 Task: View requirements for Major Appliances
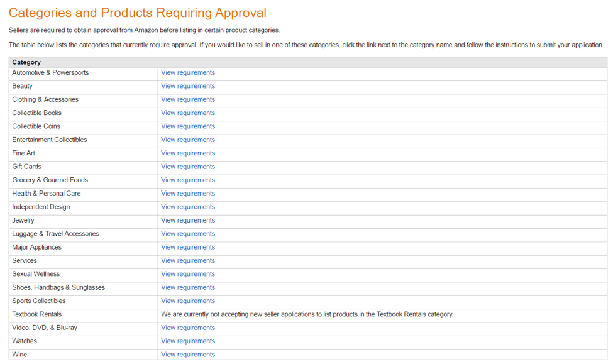[x=187, y=246]
